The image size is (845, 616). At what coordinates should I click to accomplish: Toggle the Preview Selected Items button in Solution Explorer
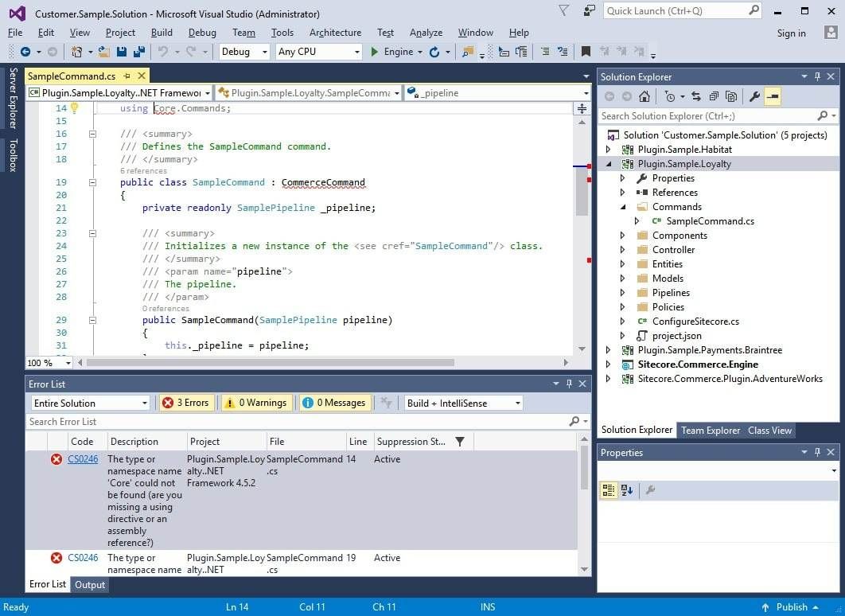point(773,96)
